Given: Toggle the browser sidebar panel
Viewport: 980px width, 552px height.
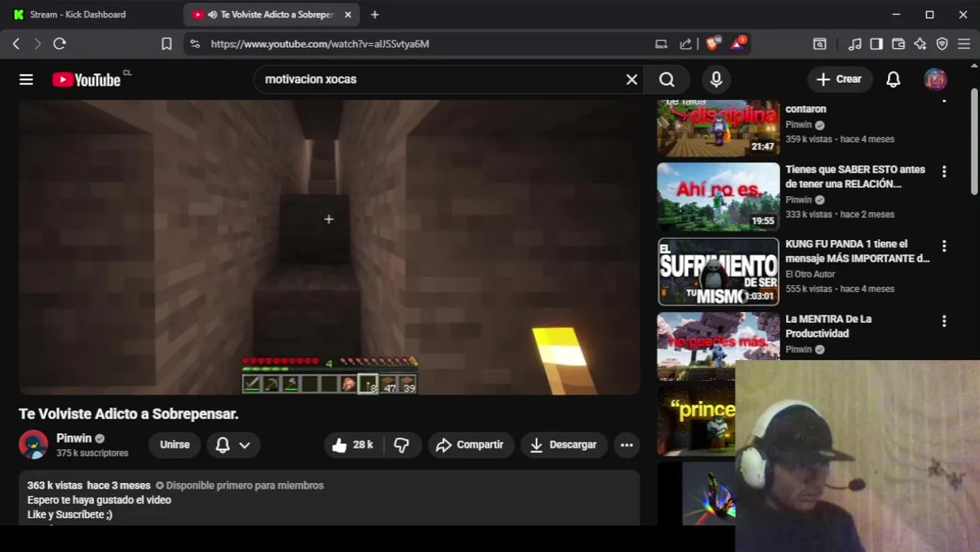Looking at the screenshot, I should click(x=876, y=44).
